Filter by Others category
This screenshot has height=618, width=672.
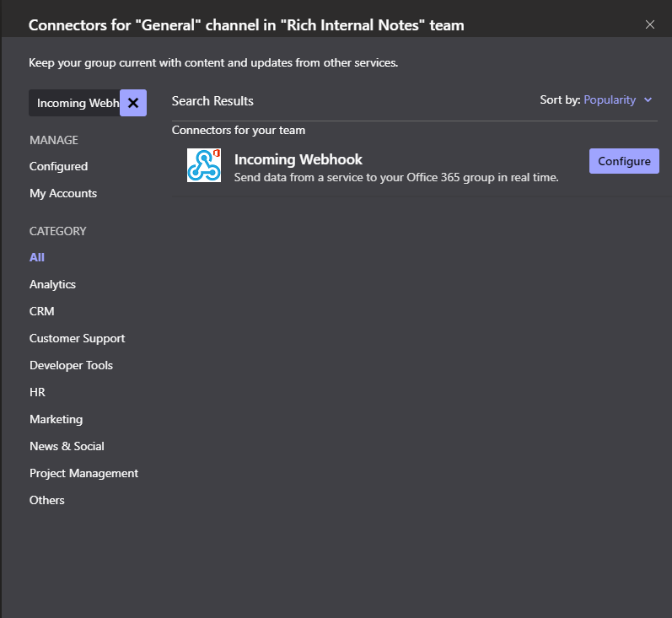tap(47, 500)
